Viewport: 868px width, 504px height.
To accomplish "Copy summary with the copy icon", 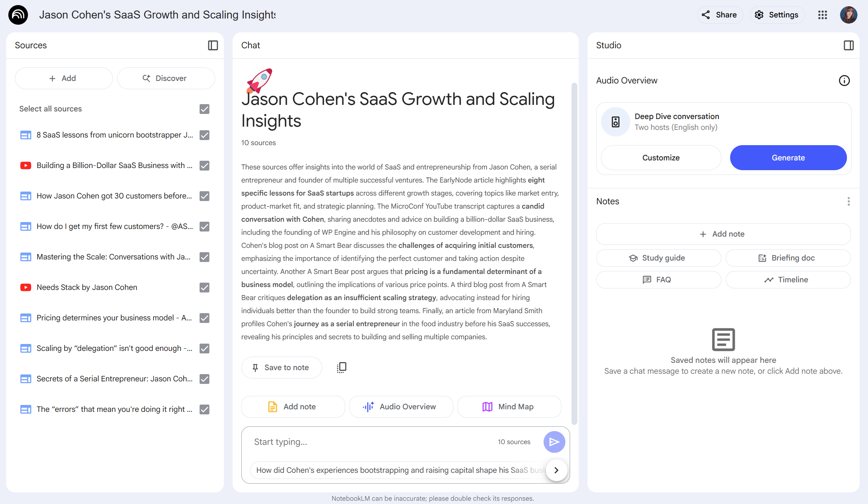I will [341, 368].
